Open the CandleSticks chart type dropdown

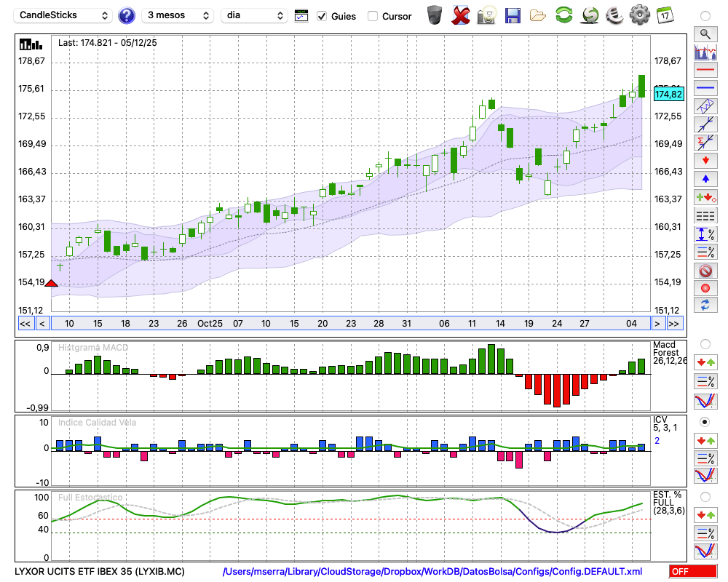point(63,15)
